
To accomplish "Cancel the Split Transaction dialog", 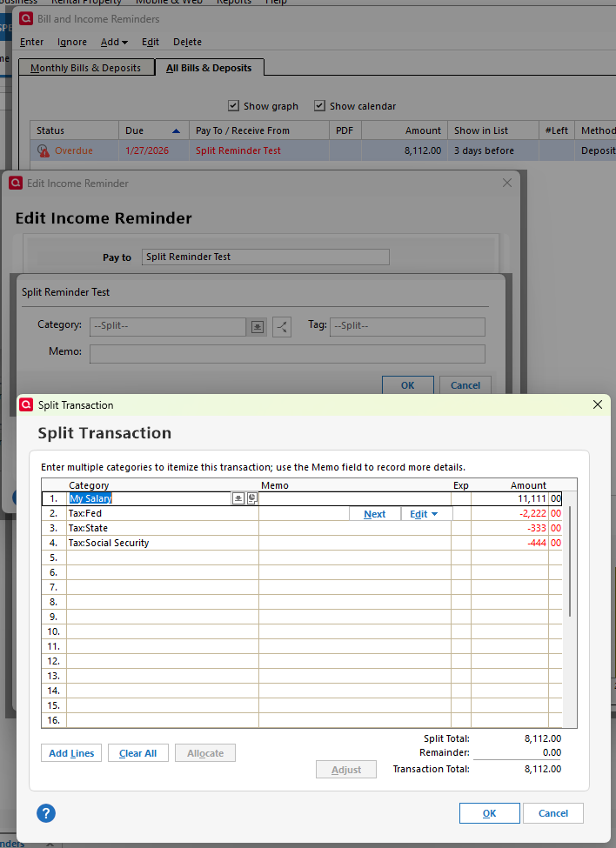I will [553, 813].
